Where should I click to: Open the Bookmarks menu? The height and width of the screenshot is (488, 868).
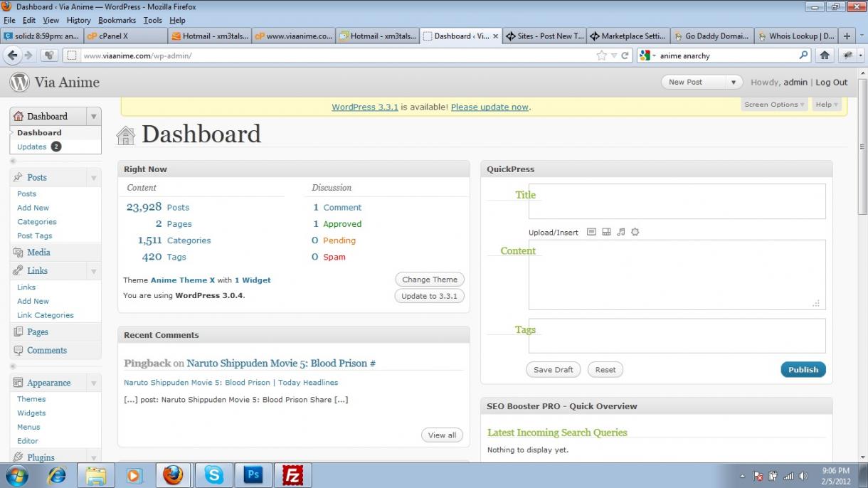point(117,21)
